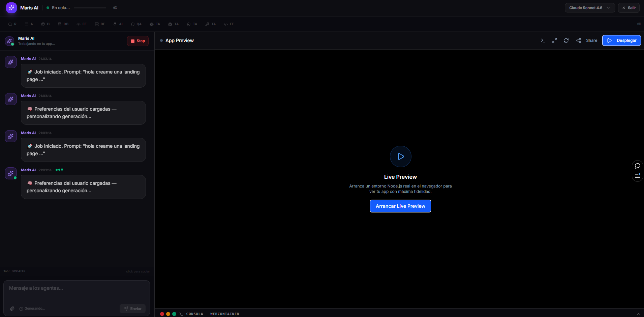Refresh the App Preview

566,40
